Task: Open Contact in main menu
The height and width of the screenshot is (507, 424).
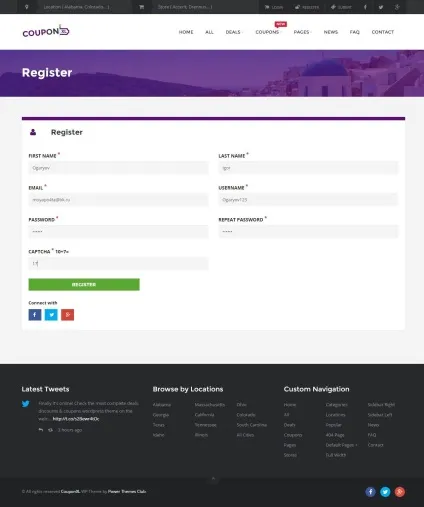Action: [x=383, y=32]
